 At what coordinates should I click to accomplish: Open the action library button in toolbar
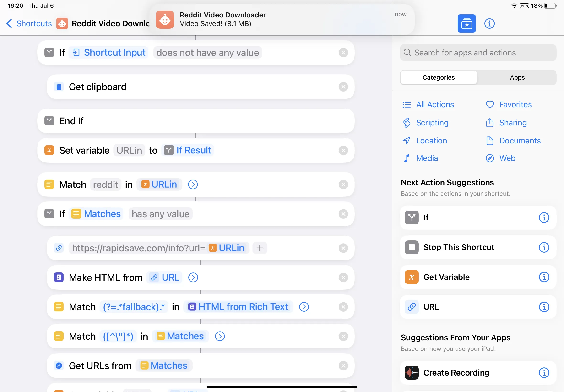pyautogui.click(x=466, y=24)
